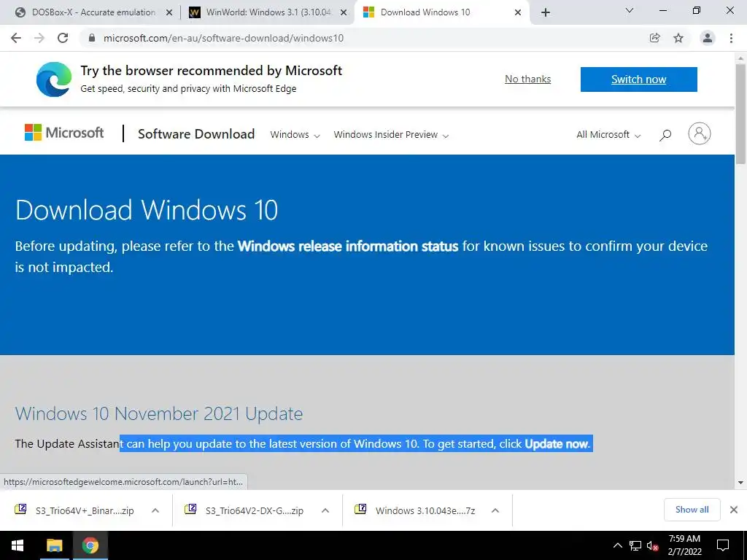Go back to the previous page
This screenshot has height=560, width=747.
(16, 38)
